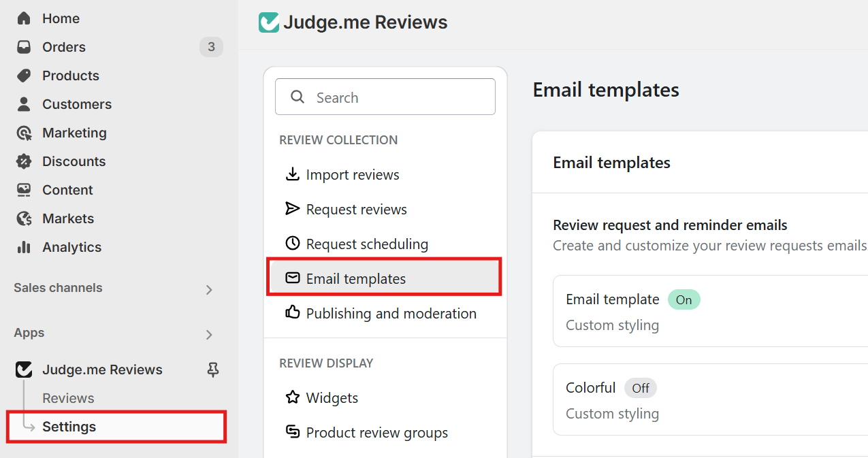
Task: Click the Request scheduling clock icon
Action: [x=292, y=244]
